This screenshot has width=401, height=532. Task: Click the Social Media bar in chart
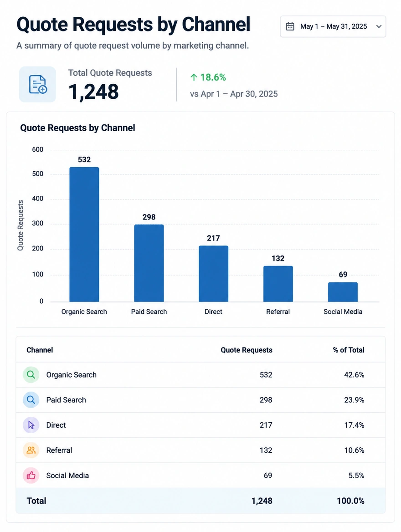(343, 292)
